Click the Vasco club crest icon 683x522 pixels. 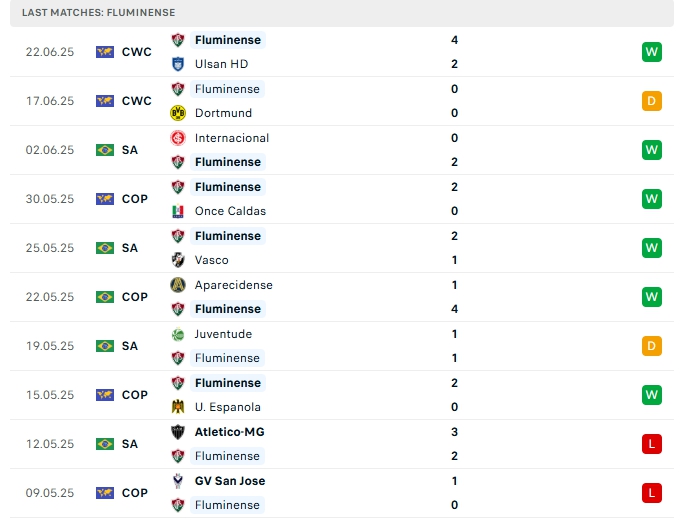point(178,260)
